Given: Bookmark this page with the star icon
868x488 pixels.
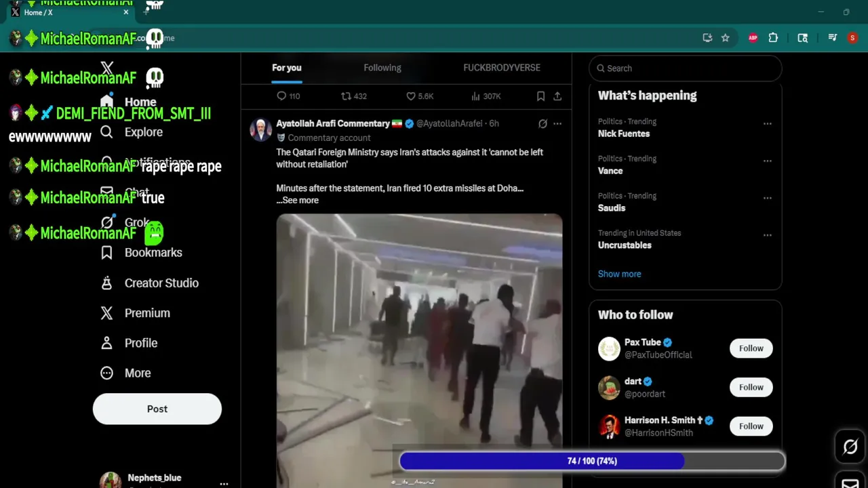Looking at the screenshot, I should coord(725,38).
